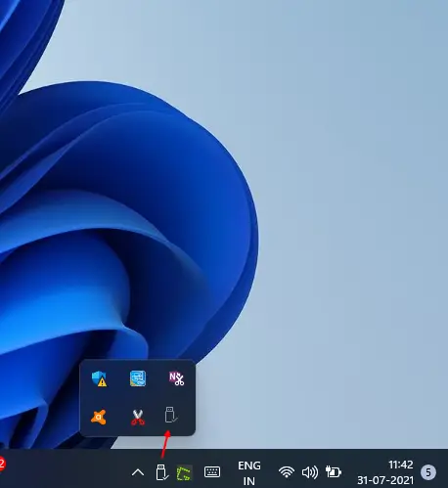The height and width of the screenshot is (488, 448).
Task: Open the green Greenshot taskbar icon
Action: [184, 473]
